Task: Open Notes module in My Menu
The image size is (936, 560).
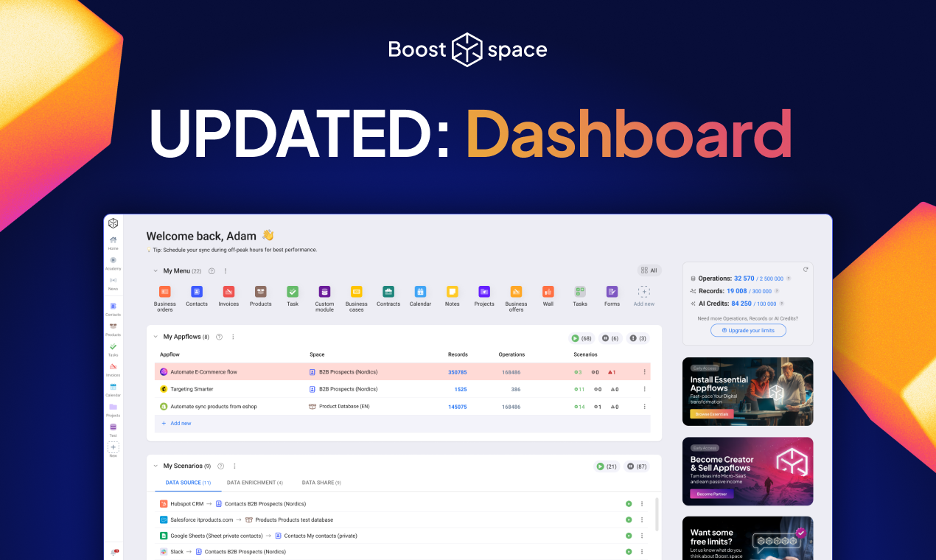Action: coord(453,295)
